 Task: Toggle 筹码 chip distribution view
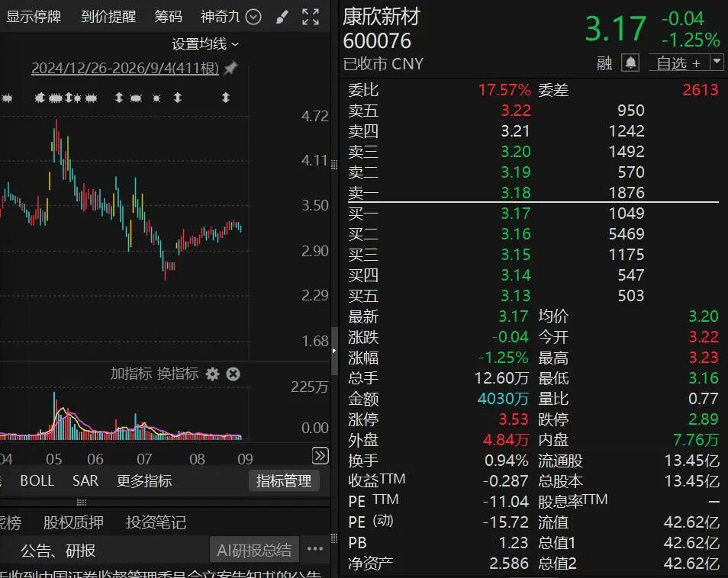point(168,17)
